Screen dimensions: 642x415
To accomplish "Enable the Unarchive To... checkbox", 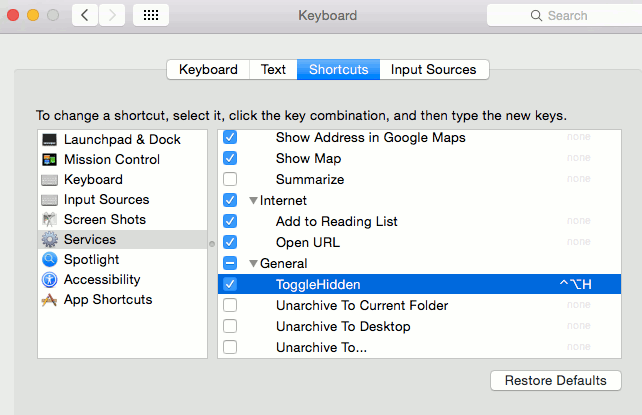I will [230, 347].
